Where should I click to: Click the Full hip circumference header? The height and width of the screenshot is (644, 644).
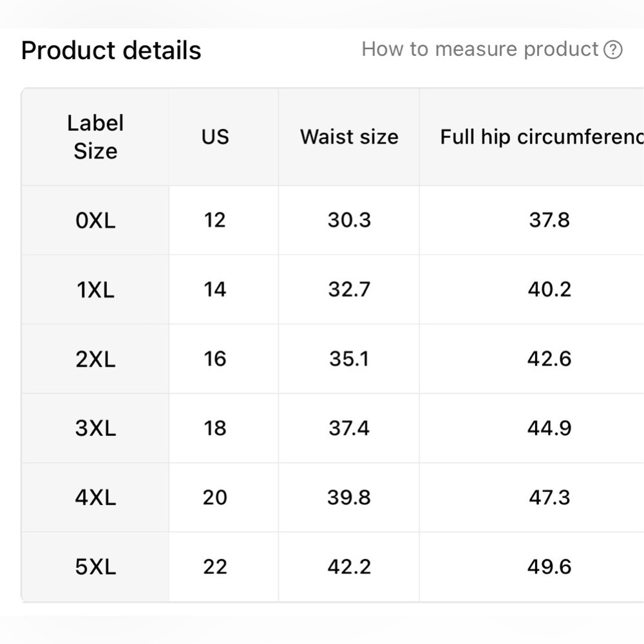[542, 137]
